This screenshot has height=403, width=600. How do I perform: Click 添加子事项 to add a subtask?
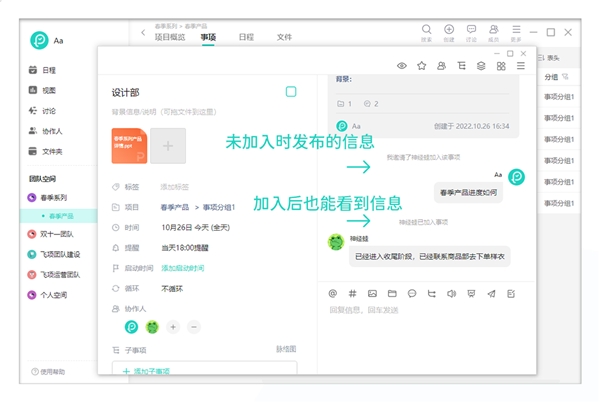click(x=146, y=372)
